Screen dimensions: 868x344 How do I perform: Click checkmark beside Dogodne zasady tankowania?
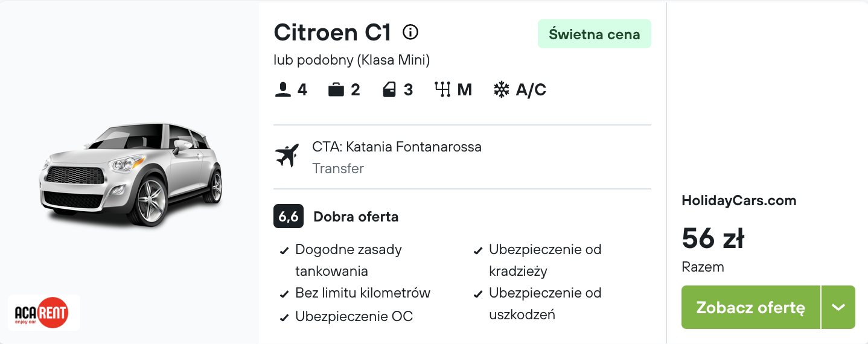tap(284, 251)
